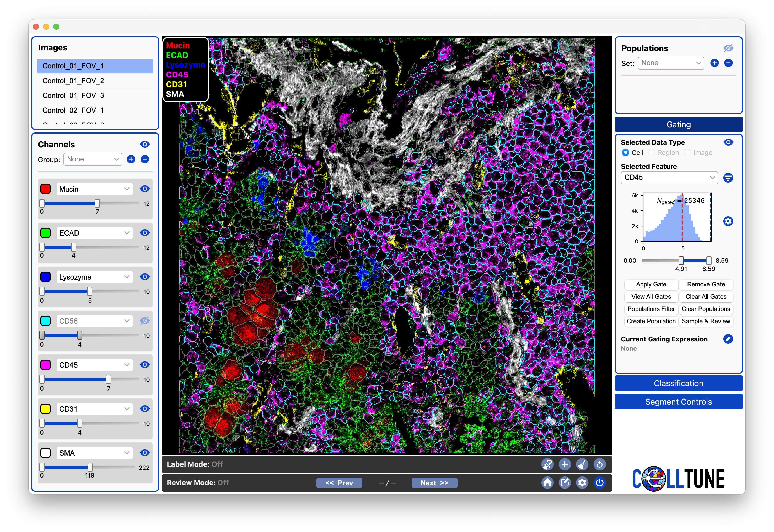Click the pencil edit icon in Review Mode bar

(x=565, y=482)
